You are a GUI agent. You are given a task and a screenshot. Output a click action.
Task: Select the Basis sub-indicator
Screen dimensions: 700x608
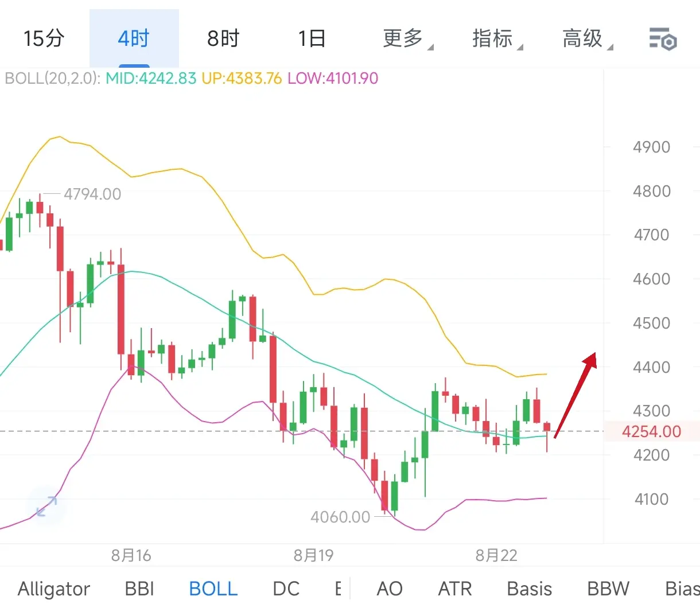pos(530,588)
